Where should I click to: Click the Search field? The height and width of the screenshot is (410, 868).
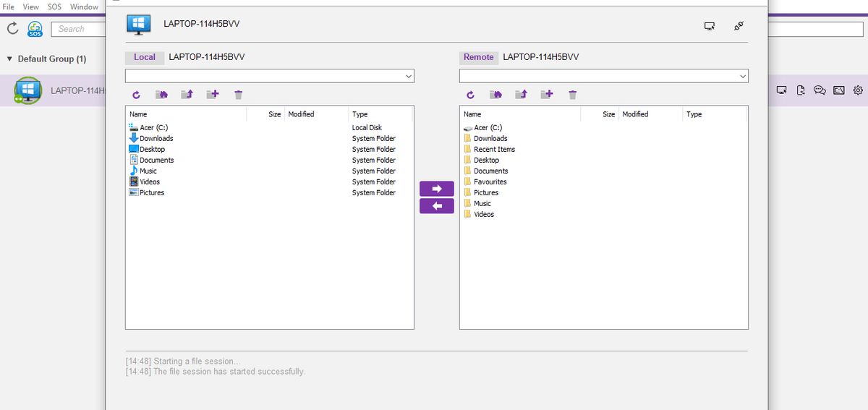(78, 29)
